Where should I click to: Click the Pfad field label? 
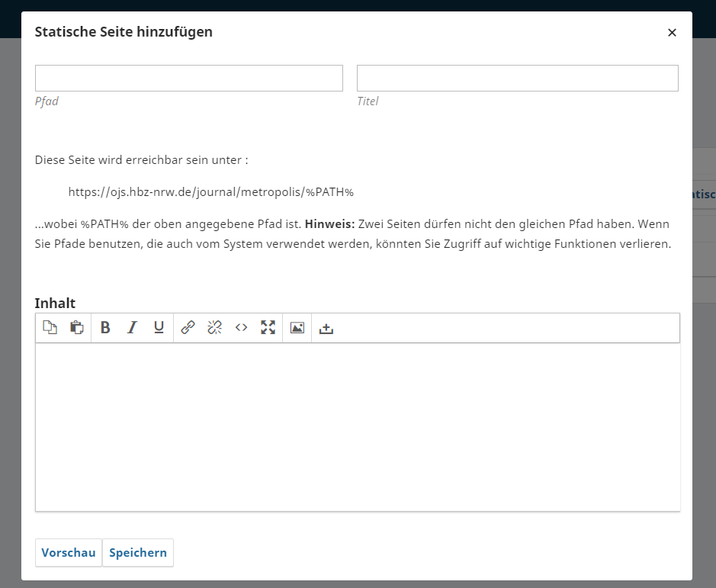(x=47, y=101)
